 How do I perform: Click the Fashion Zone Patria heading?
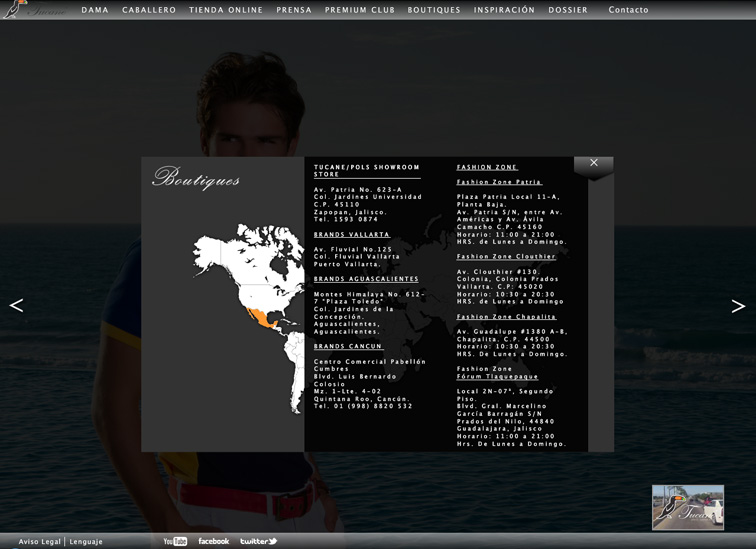click(499, 182)
